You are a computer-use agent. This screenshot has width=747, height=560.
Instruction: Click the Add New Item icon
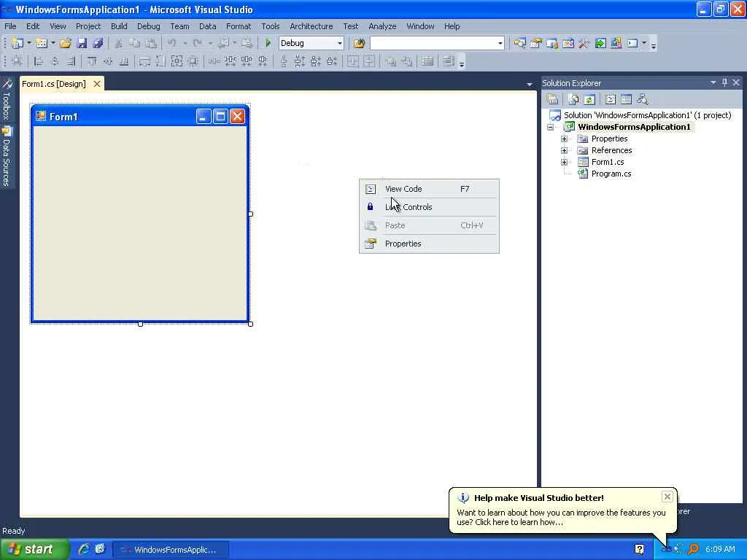point(42,43)
